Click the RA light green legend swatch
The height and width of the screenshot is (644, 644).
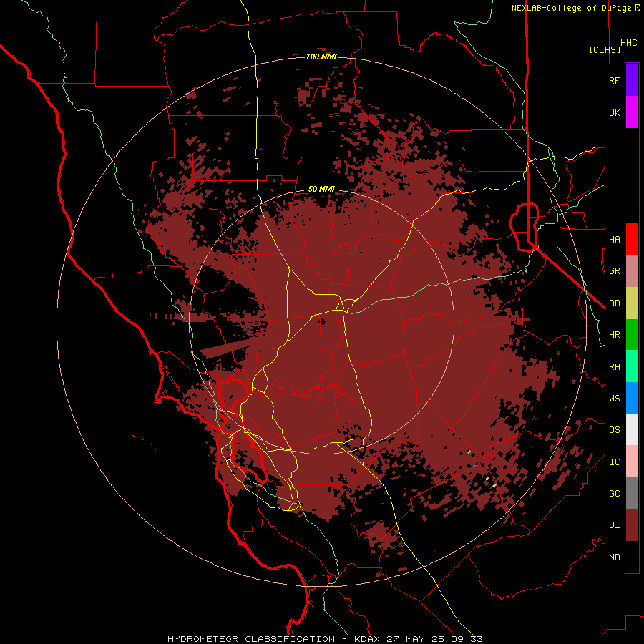(632, 366)
